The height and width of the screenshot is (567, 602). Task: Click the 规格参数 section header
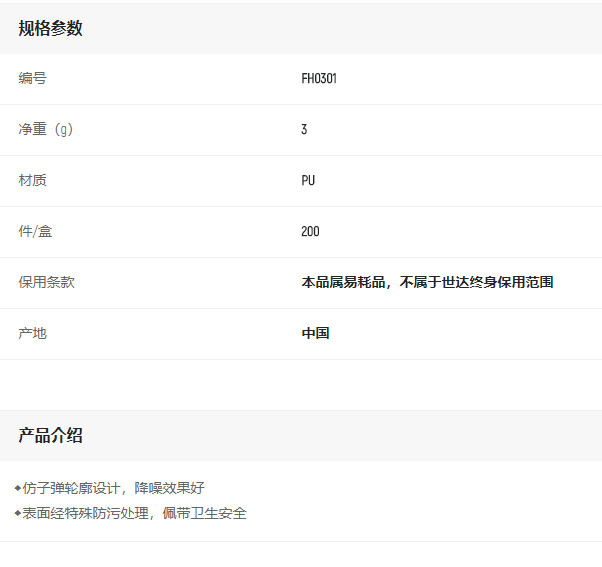(50, 28)
